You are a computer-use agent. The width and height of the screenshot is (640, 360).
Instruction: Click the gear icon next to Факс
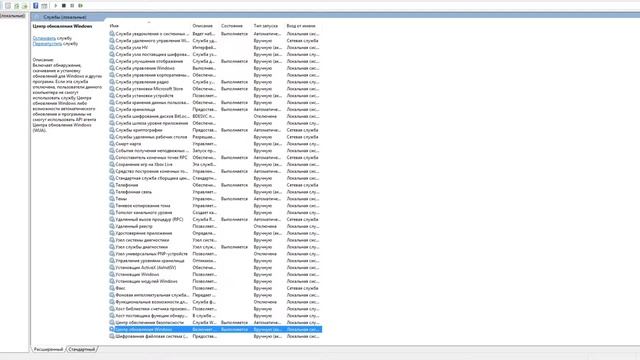pos(112,288)
